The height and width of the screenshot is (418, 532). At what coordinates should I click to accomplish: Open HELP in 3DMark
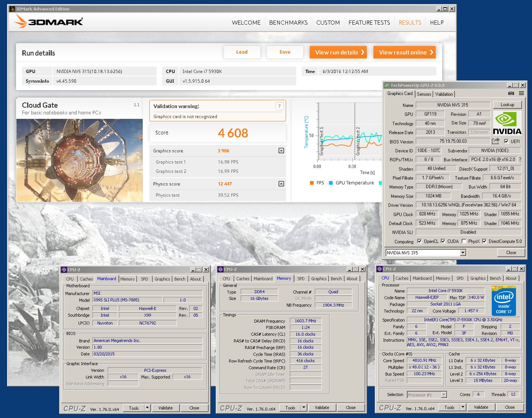pyautogui.click(x=437, y=23)
